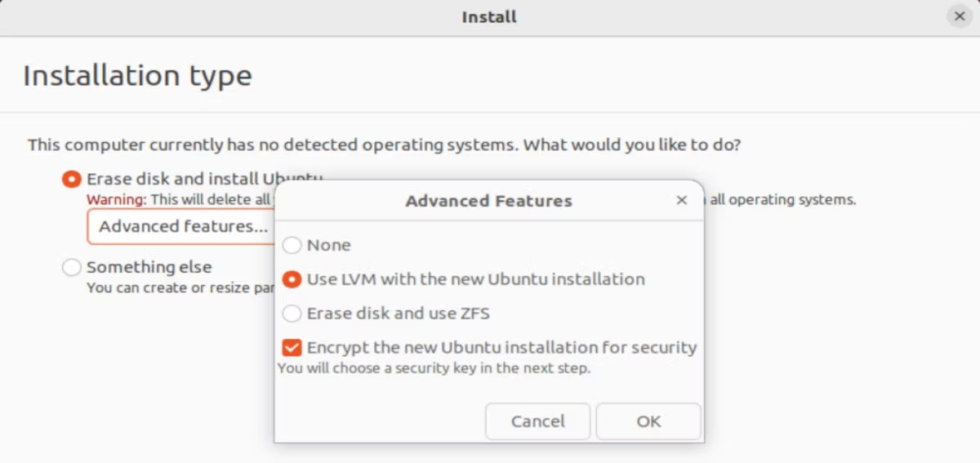Choose the Something else radio option

pos(72,267)
